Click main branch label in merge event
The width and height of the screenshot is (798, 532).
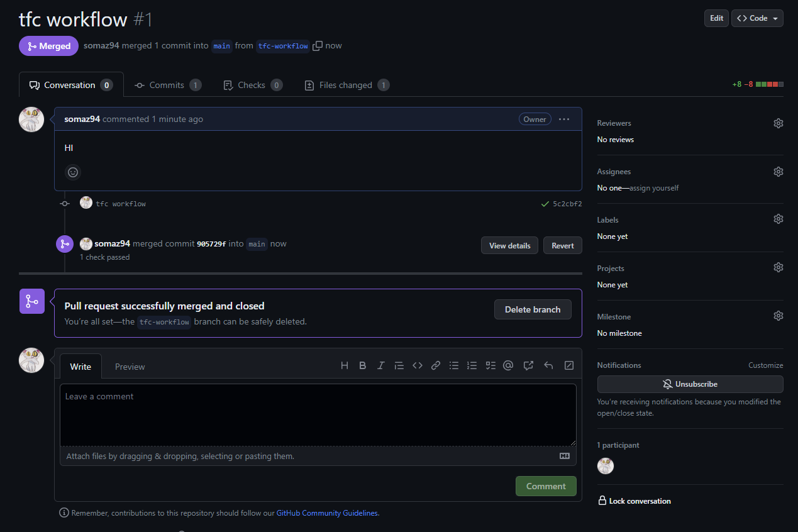point(257,244)
